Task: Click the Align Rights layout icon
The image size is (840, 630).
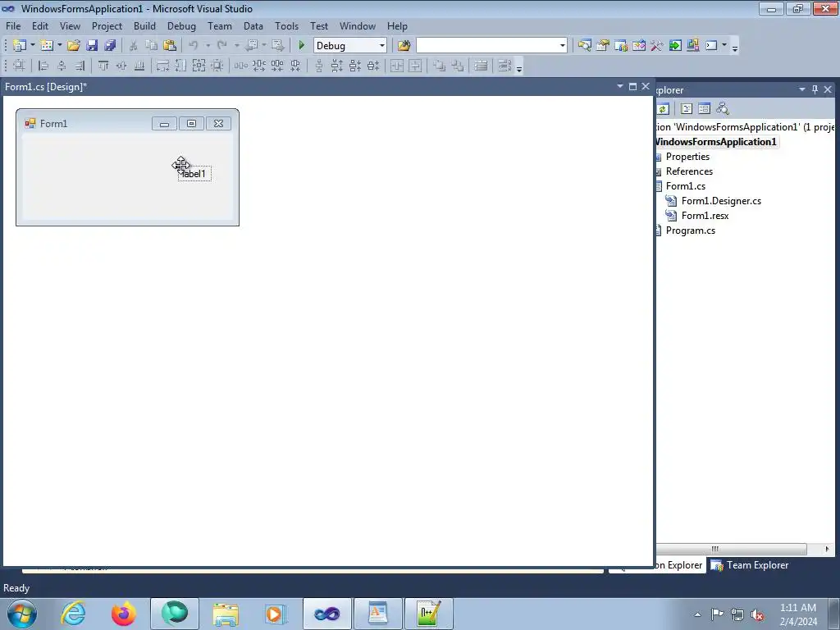Action: 80,66
